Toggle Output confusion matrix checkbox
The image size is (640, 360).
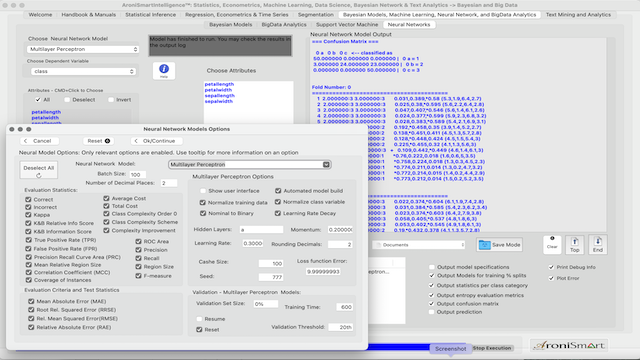[432, 304]
